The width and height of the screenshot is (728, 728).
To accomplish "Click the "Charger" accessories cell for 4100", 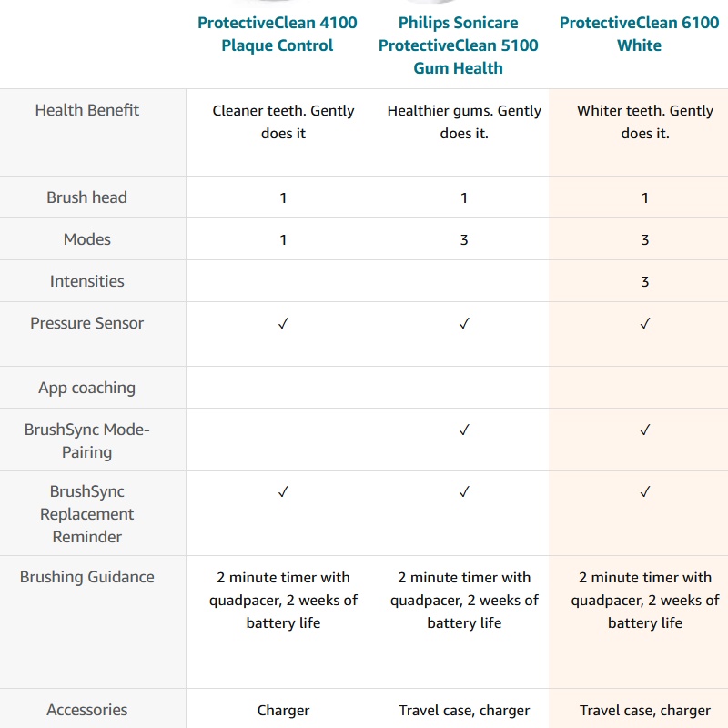I will tap(283, 710).
